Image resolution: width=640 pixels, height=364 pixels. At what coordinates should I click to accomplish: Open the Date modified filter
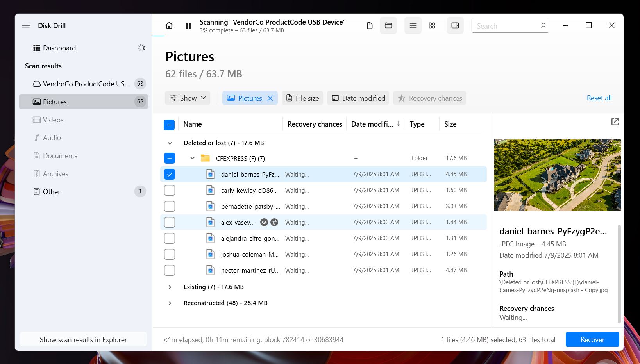click(358, 98)
